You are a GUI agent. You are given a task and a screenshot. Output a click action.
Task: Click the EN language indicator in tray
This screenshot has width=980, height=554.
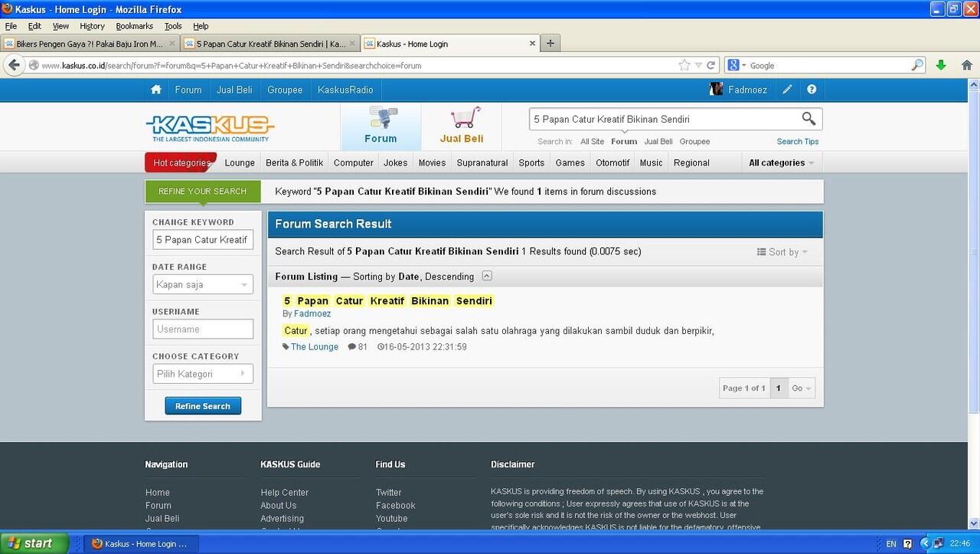891,544
